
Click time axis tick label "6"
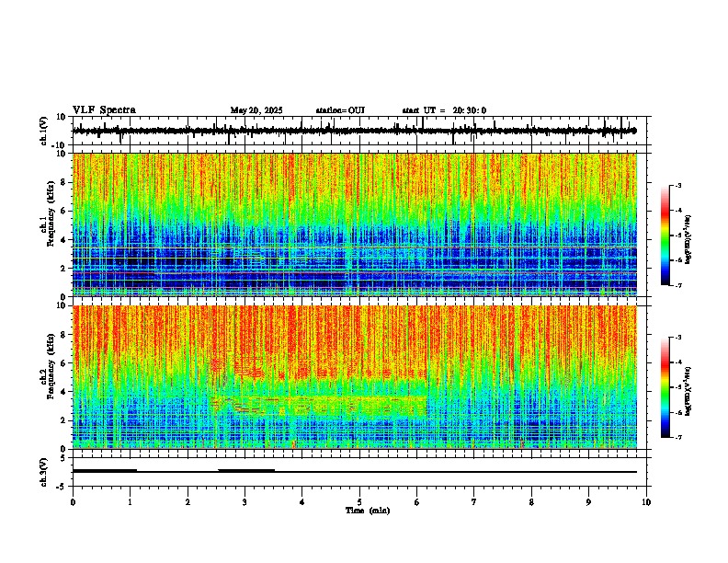coord(416,502)
